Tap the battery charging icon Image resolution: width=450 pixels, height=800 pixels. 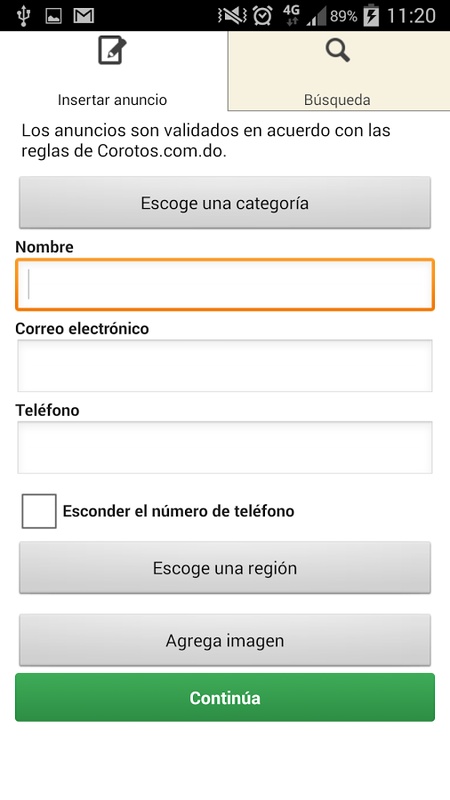[371, 16]
